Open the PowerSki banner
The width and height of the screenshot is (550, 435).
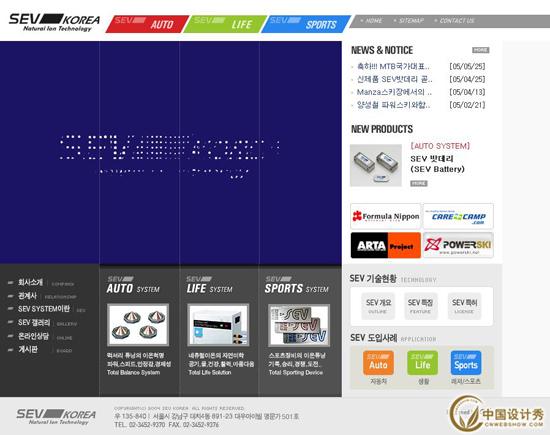[x=458, y=245]
